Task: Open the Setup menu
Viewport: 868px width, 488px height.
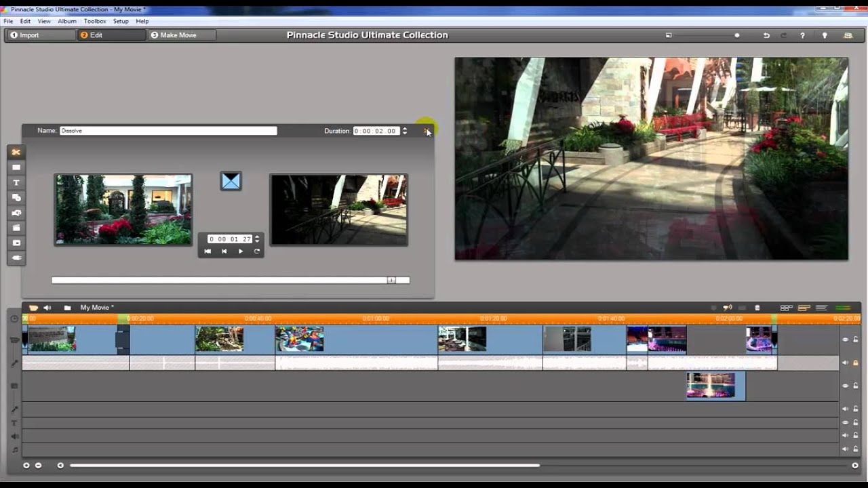Action: pyautogui.click(x=121, y=21)
